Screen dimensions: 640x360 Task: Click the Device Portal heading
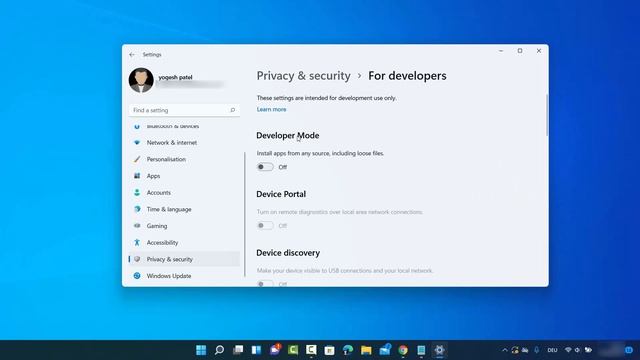[x=281, y=194]
